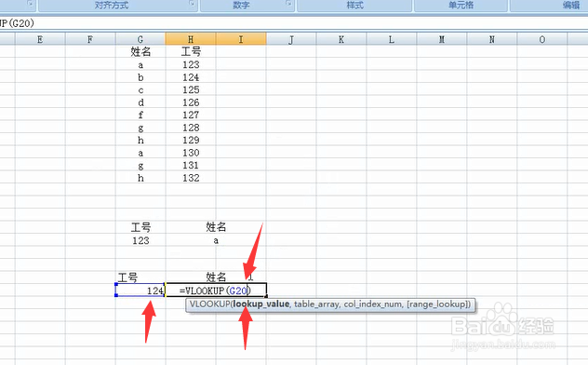Select column F header
Image resolution: width=588 pixels, height=365 pixels.
tap(90, 39)
